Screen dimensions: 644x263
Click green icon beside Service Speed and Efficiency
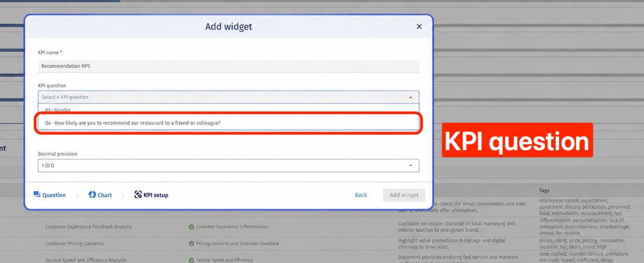(191, 260)
